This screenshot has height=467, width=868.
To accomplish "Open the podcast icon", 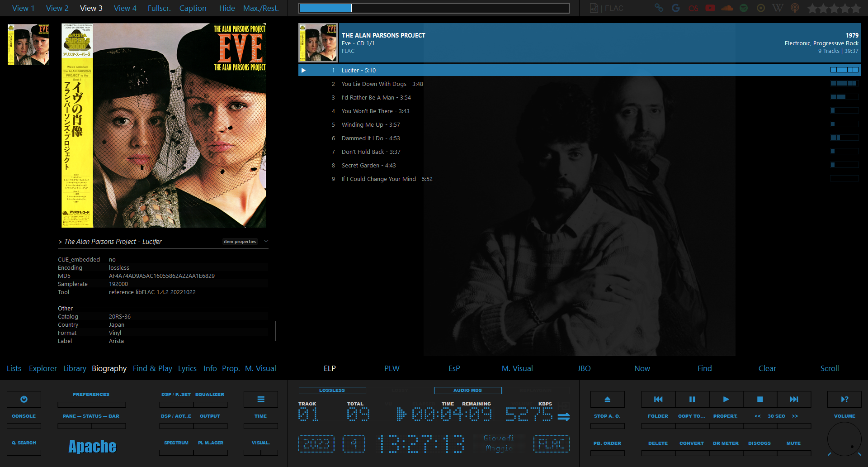I will click(795, 8).
